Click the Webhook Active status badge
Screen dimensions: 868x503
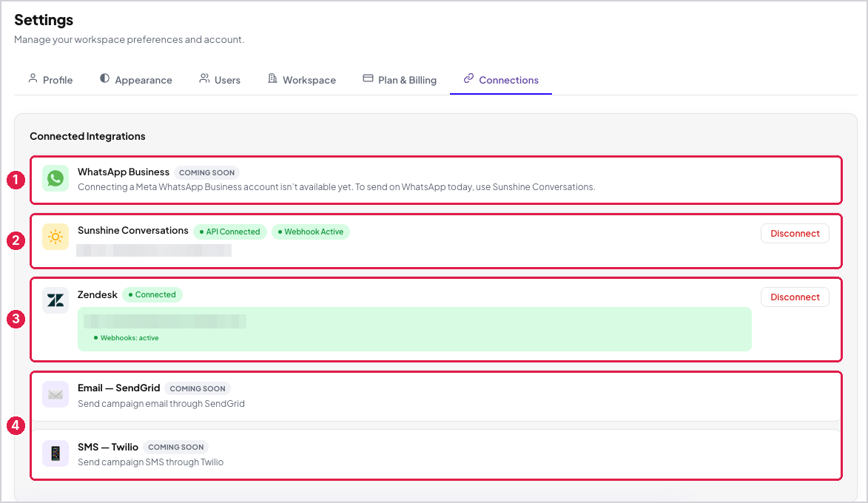(x=311, y=232)
